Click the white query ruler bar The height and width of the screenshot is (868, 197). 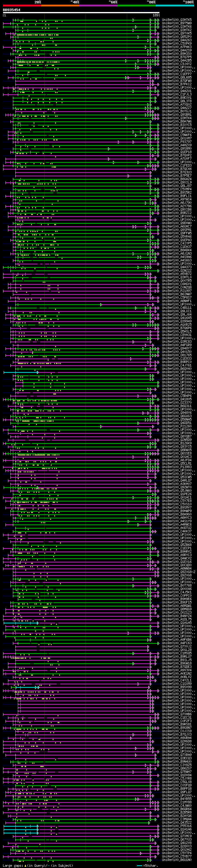point(81,13)
